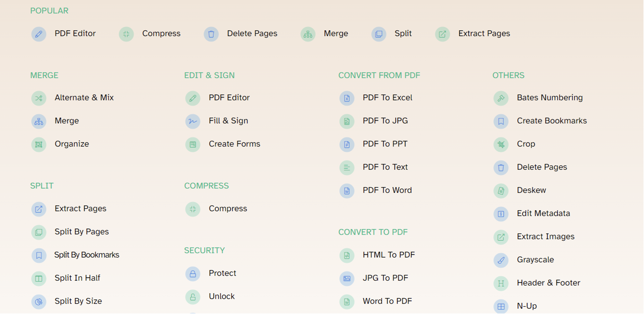
Task: Click the Extract Pages icon in the Popular row
Action: [442, 34]
